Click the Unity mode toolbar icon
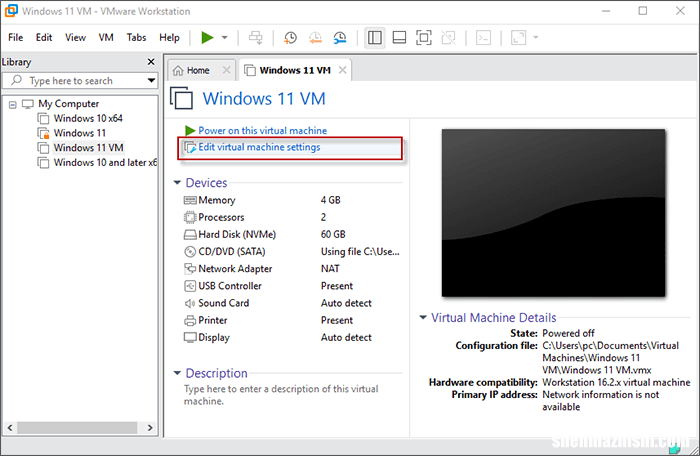This screenshot has height=456, width=700. (x=448, y=38)
